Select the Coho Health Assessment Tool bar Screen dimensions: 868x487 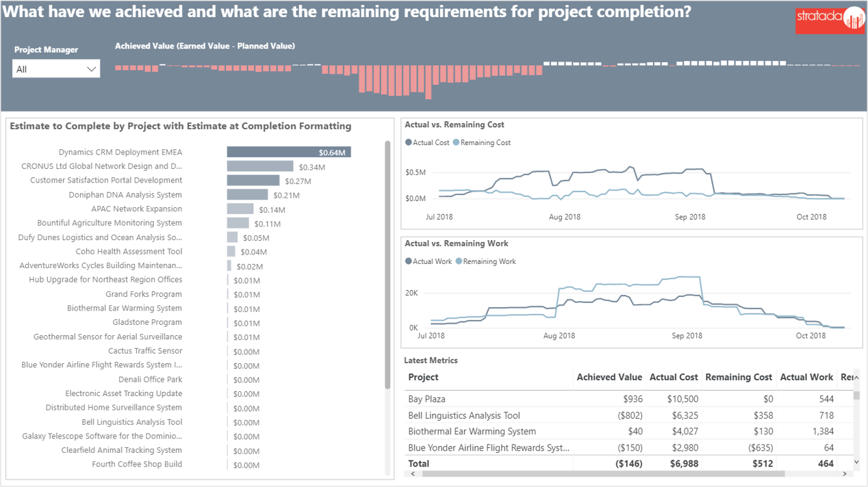[x=231, y=252]
